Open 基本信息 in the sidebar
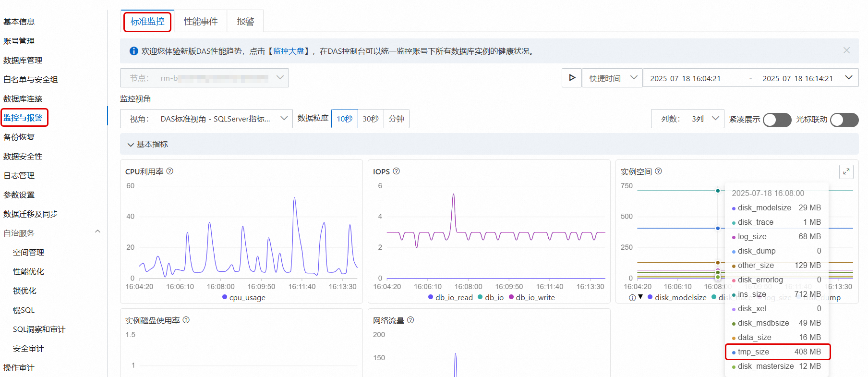The image size is (868, 377). (x=19, y=22)
